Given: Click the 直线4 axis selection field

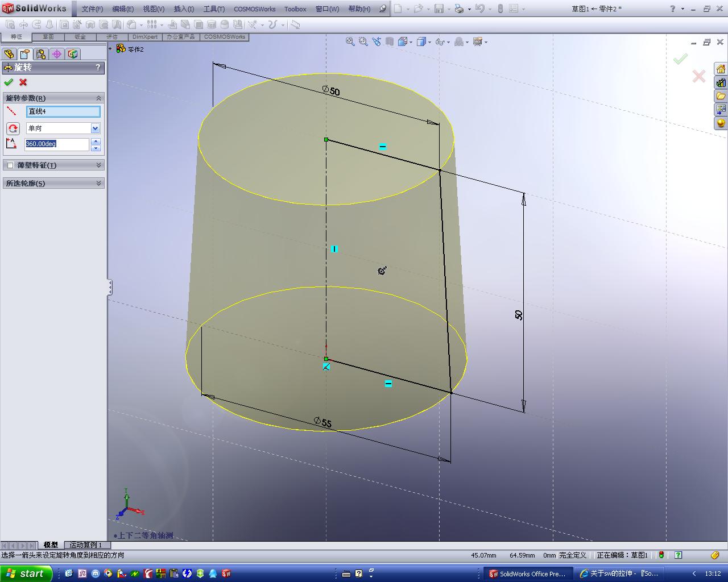Looking at the screenshot, I should tap(63, 111).
